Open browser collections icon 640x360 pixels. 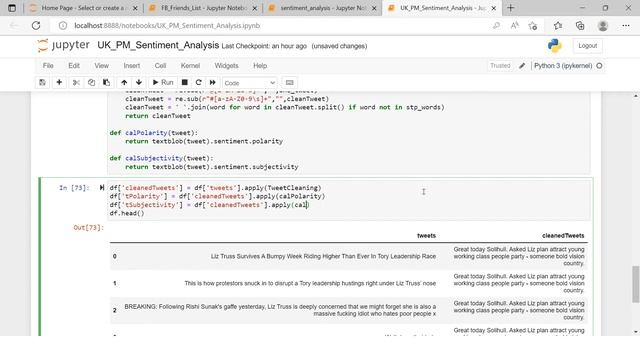tap(580, 26)
